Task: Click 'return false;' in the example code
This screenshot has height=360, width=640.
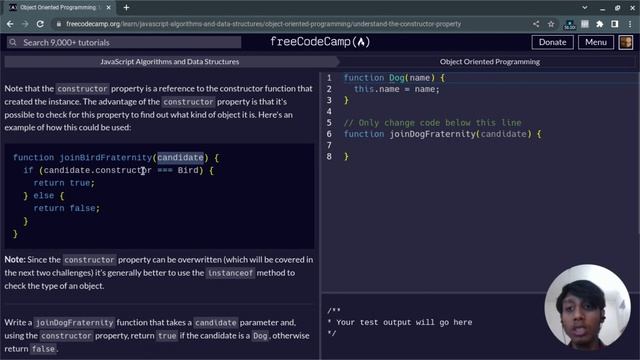Action: tap(67, 208)
